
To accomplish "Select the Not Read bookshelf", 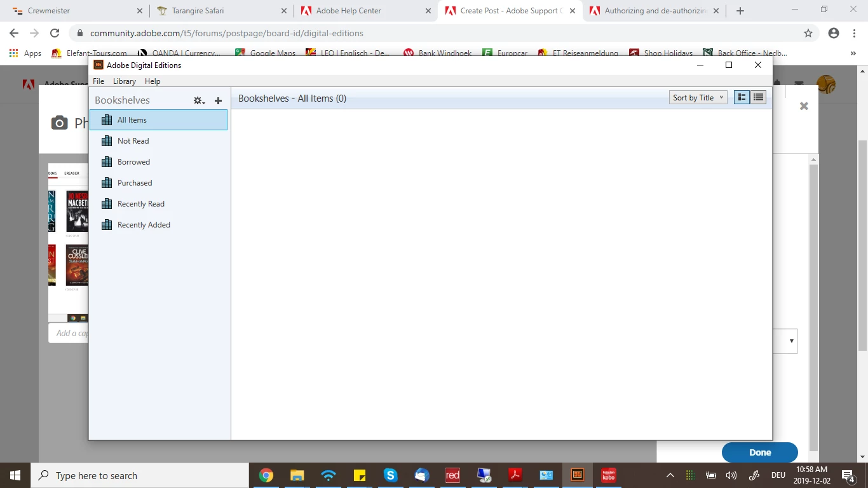I will [158, 141].
